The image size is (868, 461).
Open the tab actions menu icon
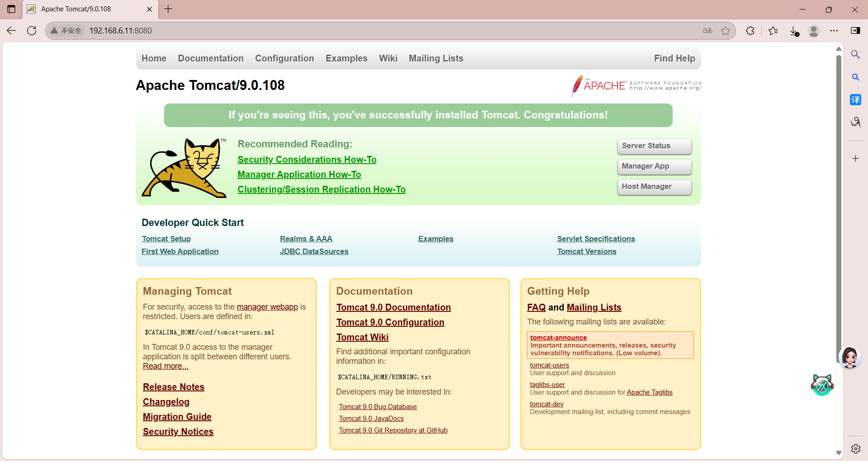(x=11, y=9)
